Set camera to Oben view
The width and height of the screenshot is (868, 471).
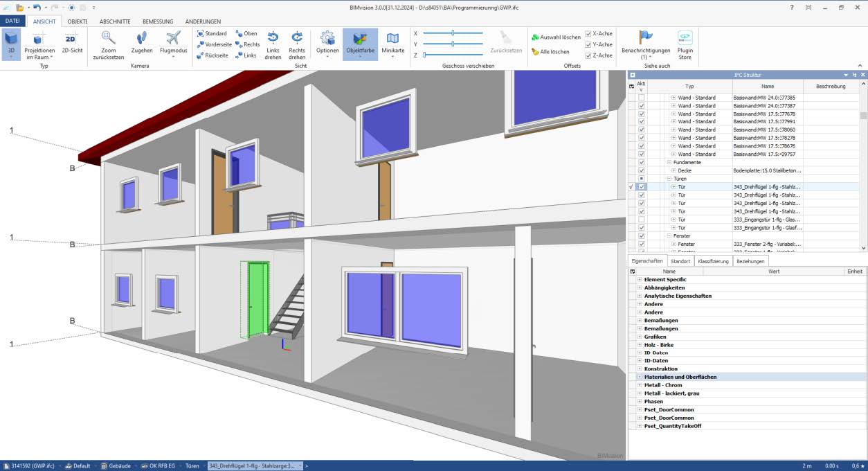pyautogui.click(x=246, y=33)
